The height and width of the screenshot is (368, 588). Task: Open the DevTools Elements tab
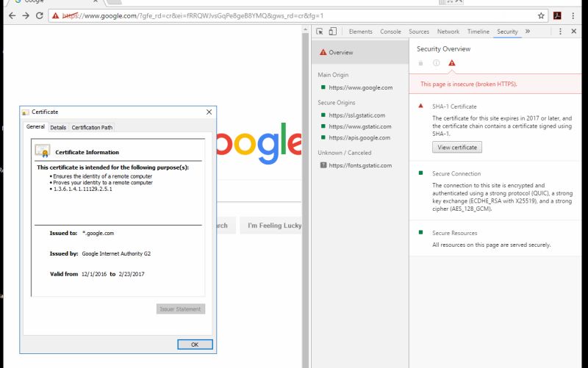(x=360, y=32)
